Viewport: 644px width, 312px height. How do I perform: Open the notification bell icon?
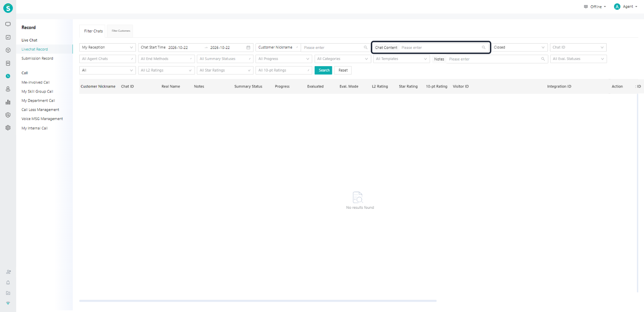pos(8,282)
